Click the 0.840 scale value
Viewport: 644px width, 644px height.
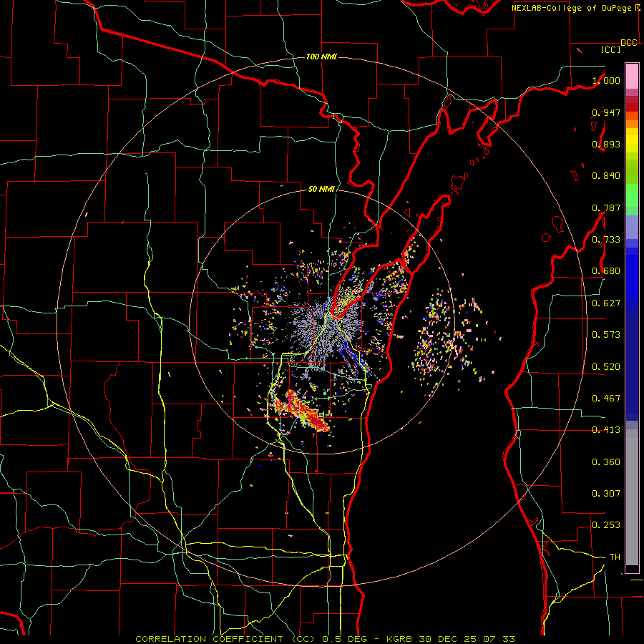[x=606, y=175]
